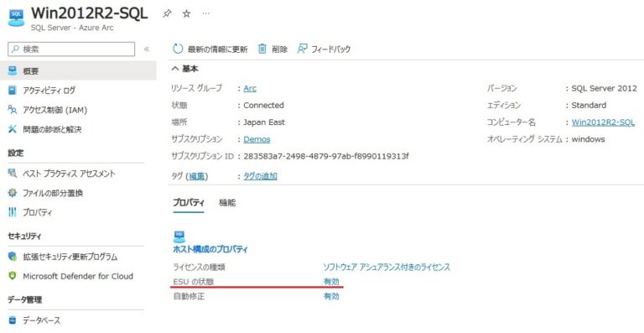Click the SQL Server Azure Arc resource icon
The image size is (644, 333).
pos(16,18)
